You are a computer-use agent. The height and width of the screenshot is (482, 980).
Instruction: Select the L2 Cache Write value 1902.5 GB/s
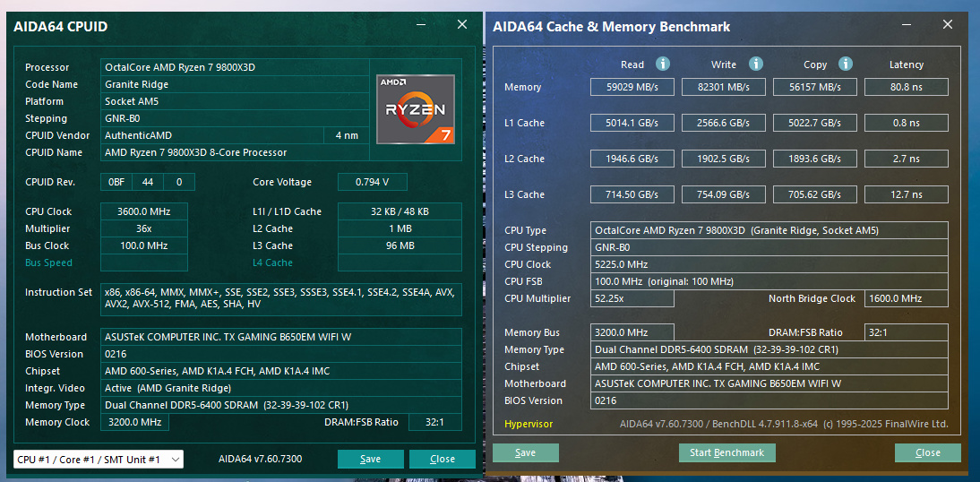[723, 159]
